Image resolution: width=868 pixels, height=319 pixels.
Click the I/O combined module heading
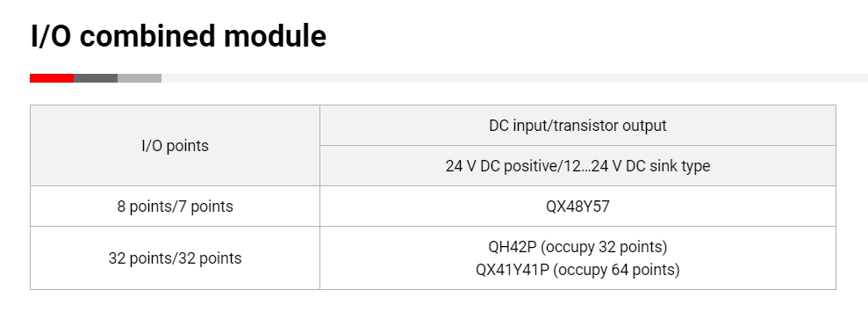point(178,37)
